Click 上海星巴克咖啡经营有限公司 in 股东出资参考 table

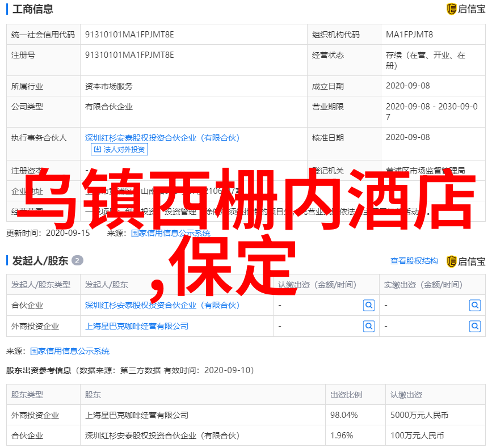tap(137, 415)
